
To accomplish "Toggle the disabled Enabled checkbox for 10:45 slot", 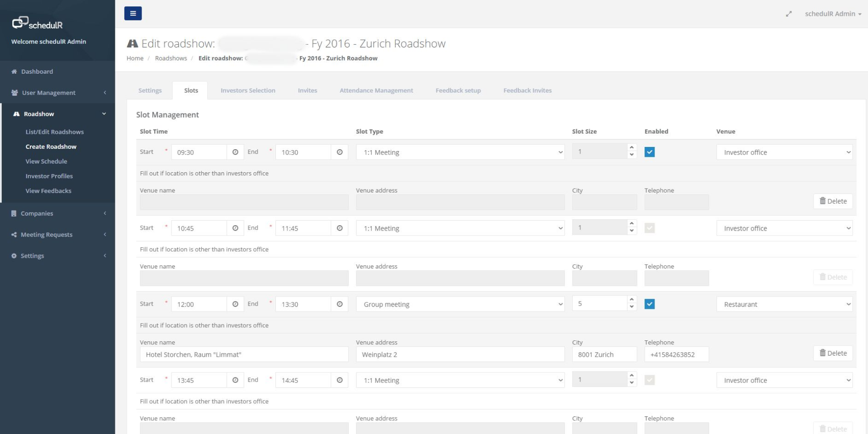I will pyautogui.click(x=650, y=228).
